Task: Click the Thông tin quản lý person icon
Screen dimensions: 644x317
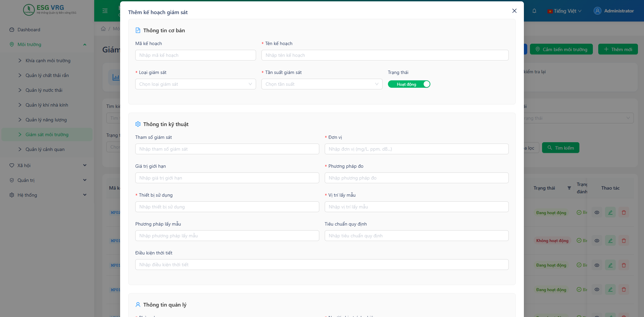Action: click(x=138, y=305)
